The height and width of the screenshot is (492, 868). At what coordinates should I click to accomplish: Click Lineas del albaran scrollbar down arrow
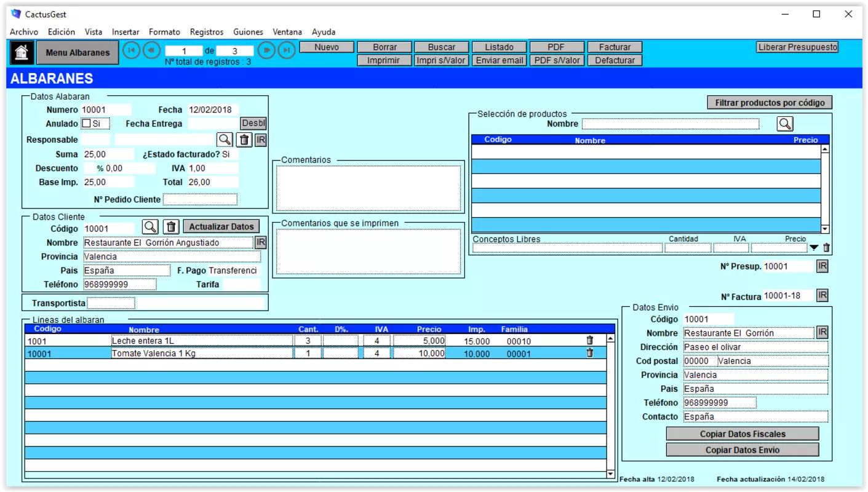coord(610,474)
